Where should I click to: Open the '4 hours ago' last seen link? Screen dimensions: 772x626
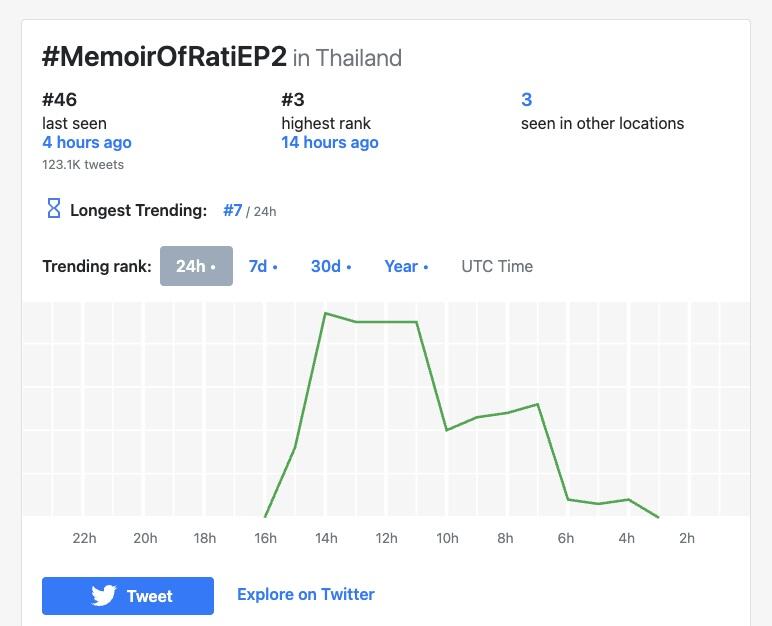click(87, 142)
